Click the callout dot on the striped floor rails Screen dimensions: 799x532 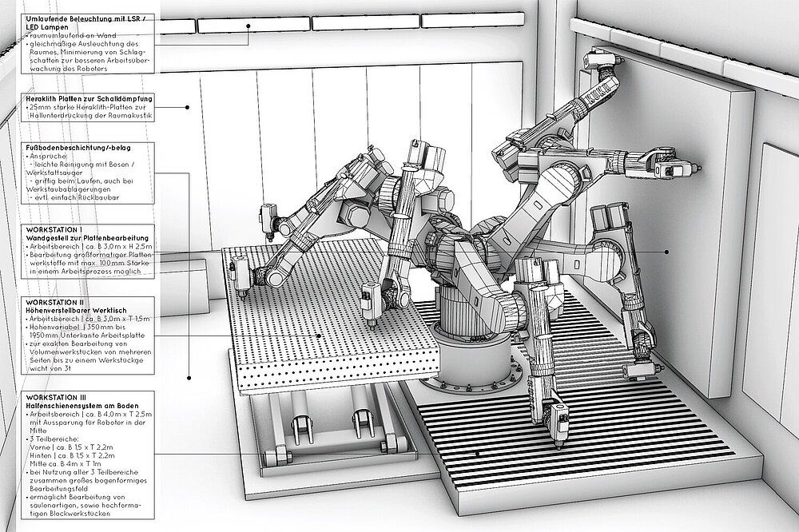pos(477,454)
